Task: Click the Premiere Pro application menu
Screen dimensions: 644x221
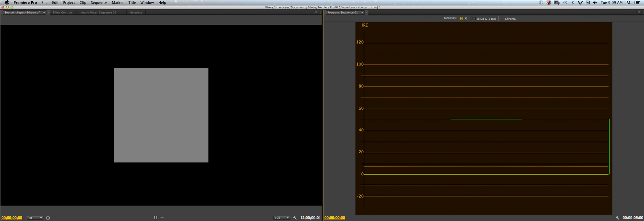Action: coord(25,3)
